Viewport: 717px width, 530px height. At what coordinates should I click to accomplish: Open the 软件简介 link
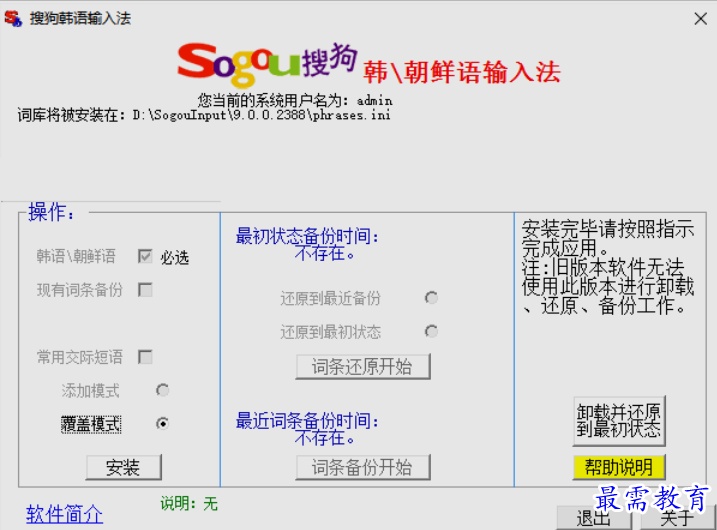pyautogui.click(x=64, y=514)
